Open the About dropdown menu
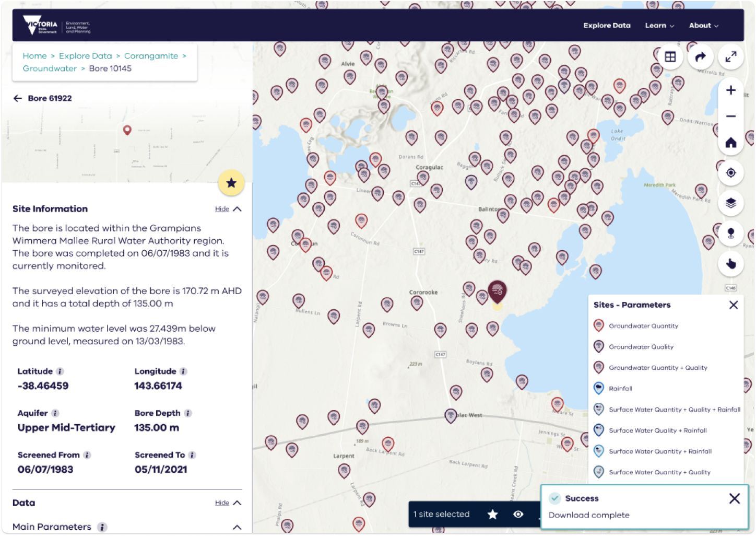The width and height of the screenshot is (756, 536). pyautogui.click(x=703, y=26)
